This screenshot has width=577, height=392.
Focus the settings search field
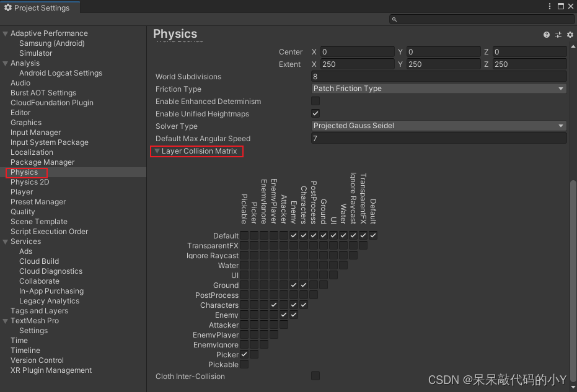(x=482, y=19)
